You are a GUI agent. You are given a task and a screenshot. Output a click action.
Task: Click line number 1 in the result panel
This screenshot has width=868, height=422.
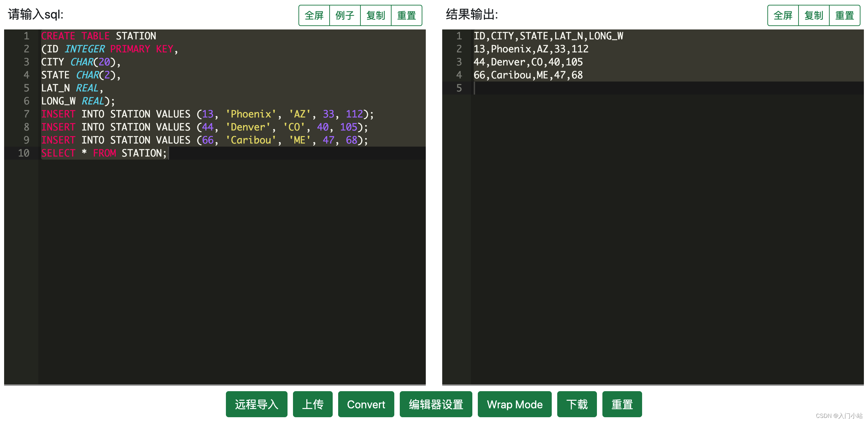459,36
